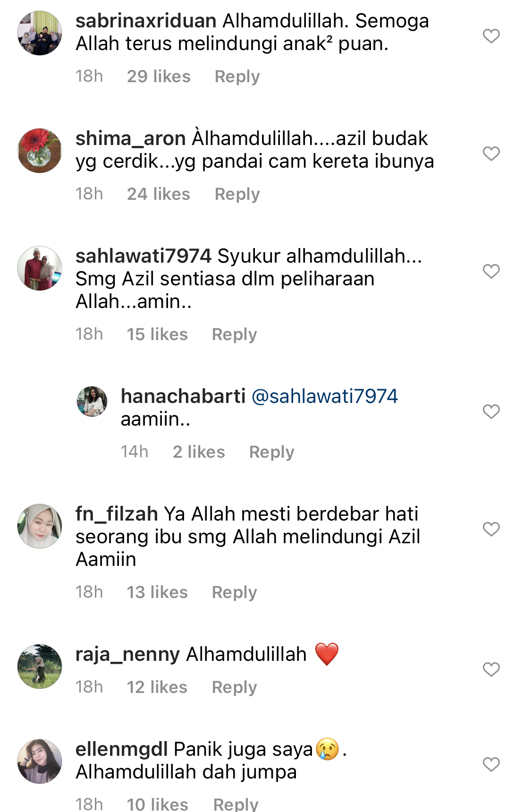Open the @sahlawati7974 mention link
The image size is (531, 812).
coord(325,396)
